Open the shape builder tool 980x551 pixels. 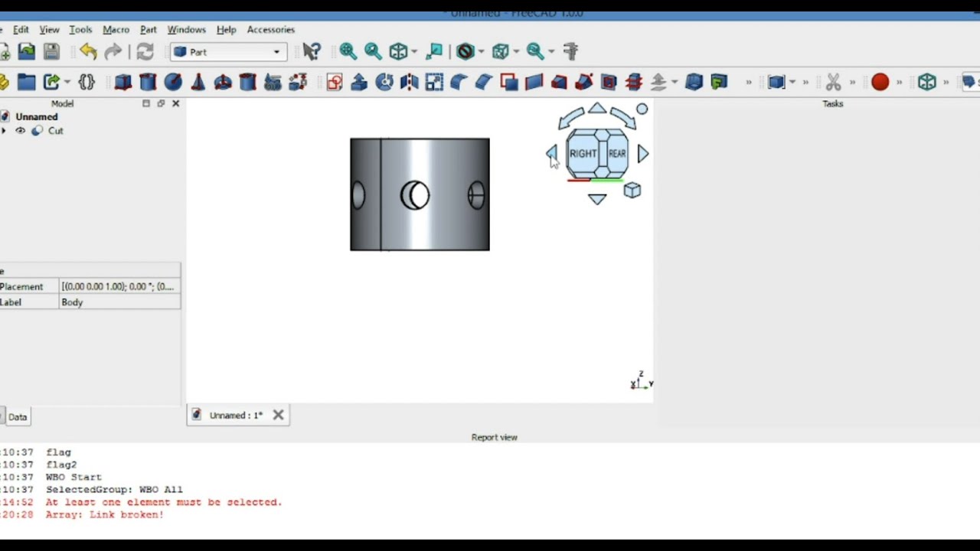point(298,82)
